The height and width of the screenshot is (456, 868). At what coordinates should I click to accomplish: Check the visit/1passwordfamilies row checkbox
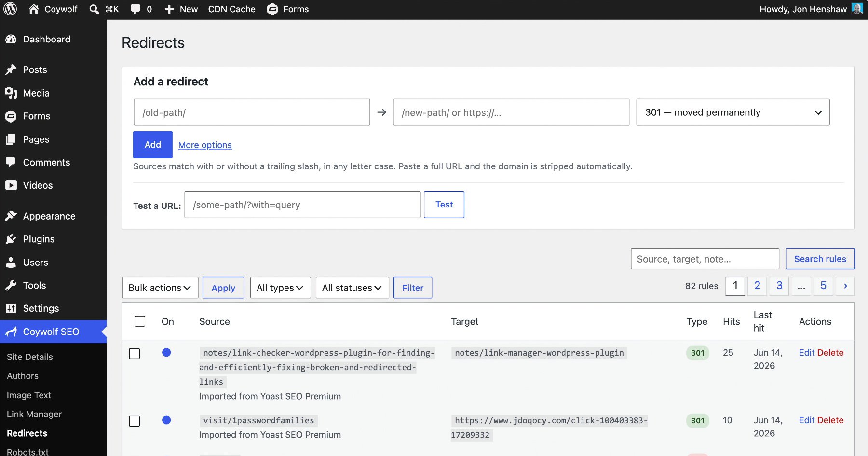pos(135,421)
